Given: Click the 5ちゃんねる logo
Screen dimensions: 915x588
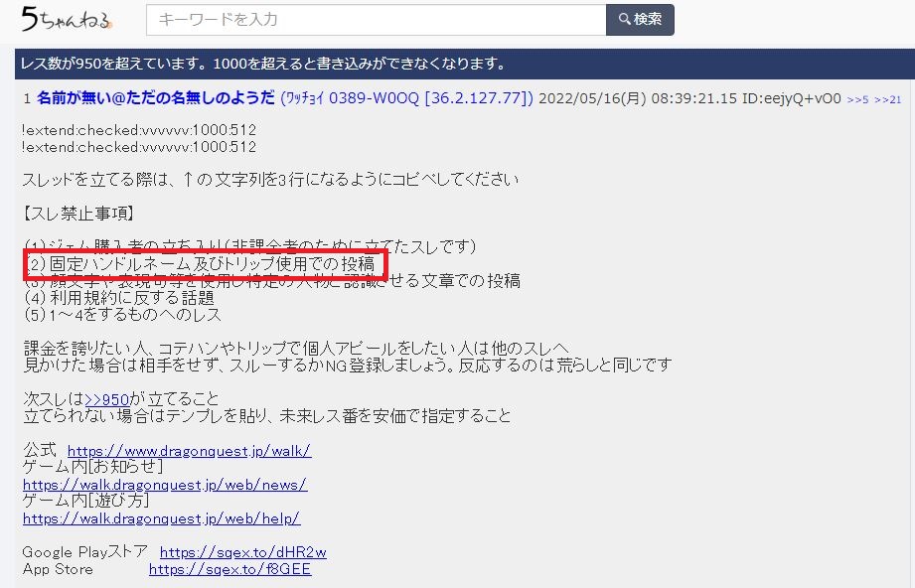Looking at the screenshot, I should point(67,20).
